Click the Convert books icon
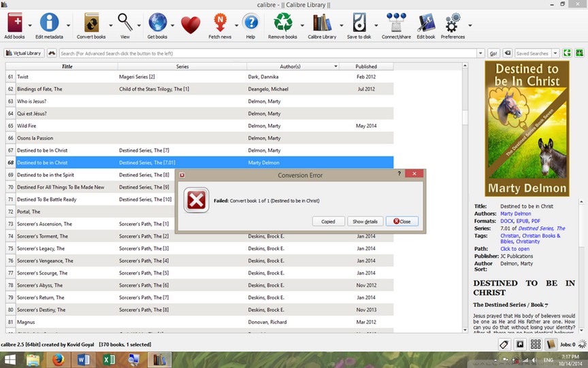Image resolution: width=588 pixels, height=368 pixels. [91, 23]
